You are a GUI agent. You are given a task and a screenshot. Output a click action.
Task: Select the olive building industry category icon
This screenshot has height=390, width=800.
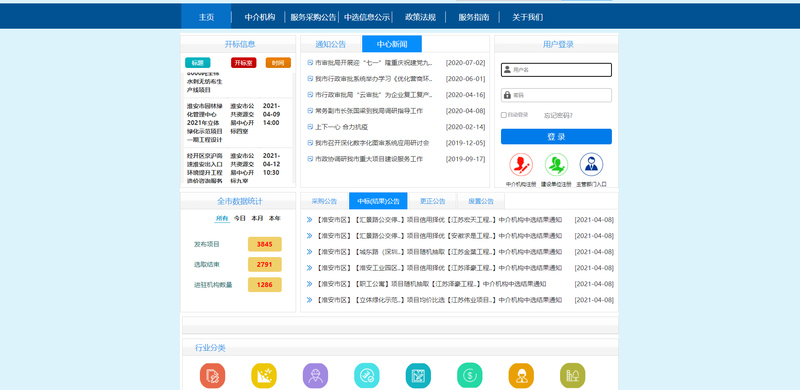572,376
